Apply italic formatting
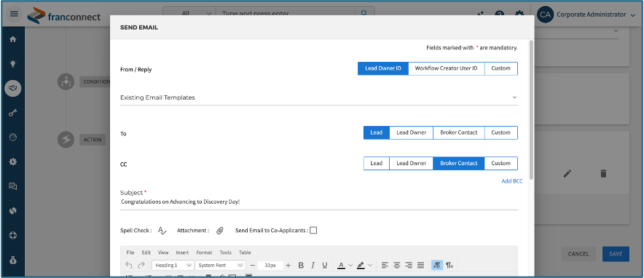 [x=313, y=266]
